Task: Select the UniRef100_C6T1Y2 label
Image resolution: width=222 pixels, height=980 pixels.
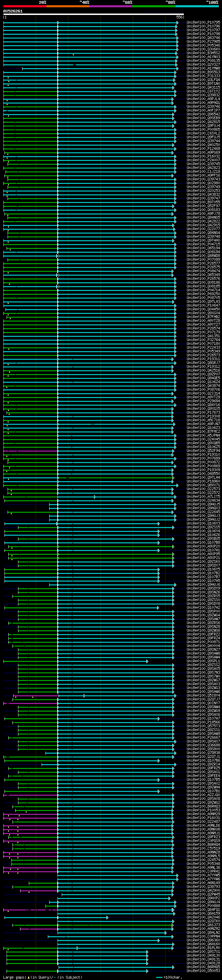Action: point(203,91)
